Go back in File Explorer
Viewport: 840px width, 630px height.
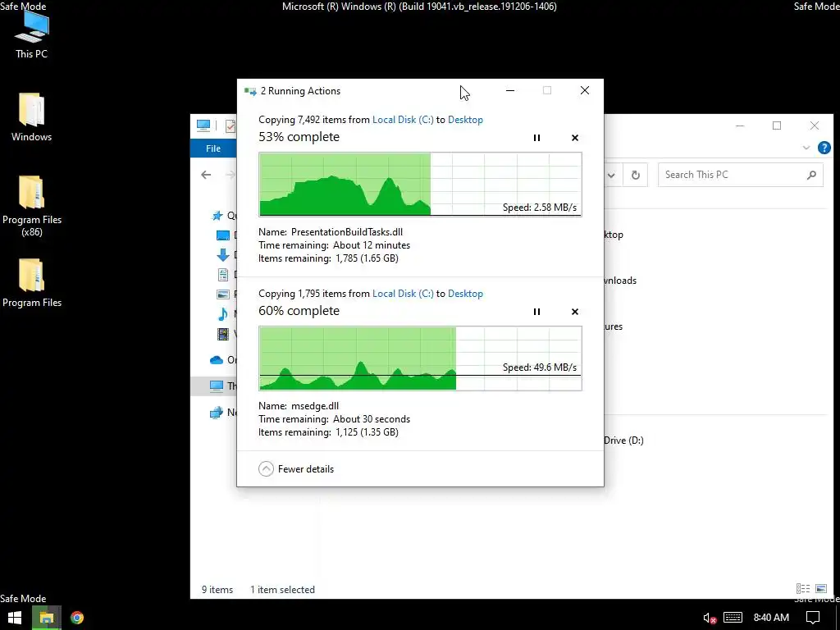point(206,175)
